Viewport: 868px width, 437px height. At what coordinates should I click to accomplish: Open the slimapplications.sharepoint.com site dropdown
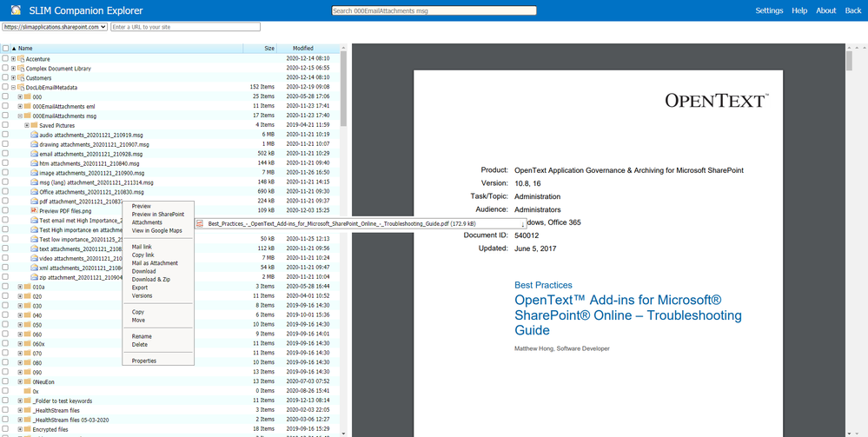(55, 27)
